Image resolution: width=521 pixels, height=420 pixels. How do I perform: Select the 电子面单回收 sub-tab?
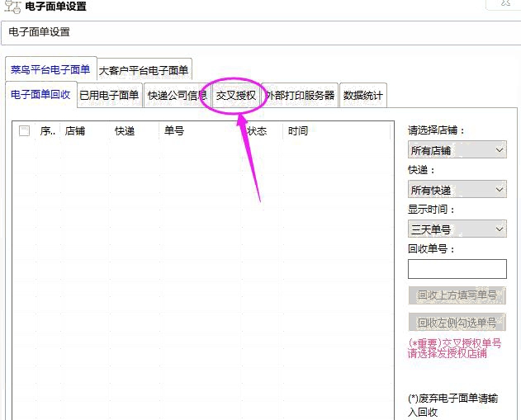coord(40,95)
